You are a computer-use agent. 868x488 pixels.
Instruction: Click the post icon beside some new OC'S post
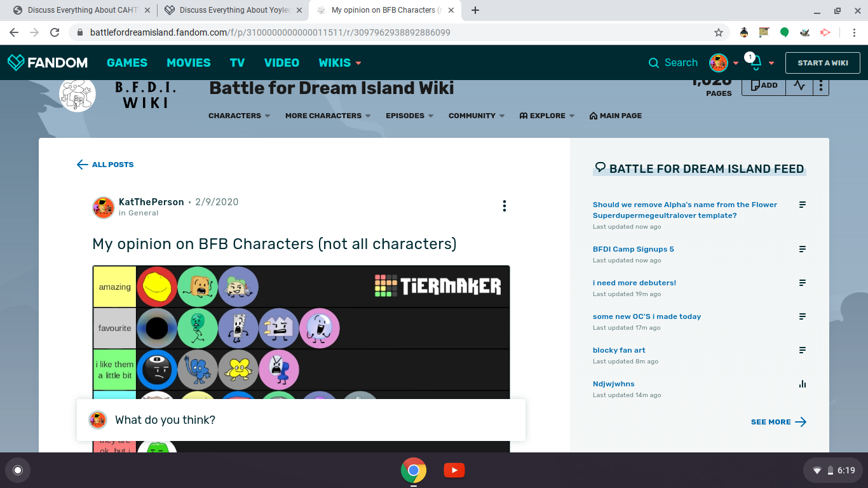click(x=803, y=316)
